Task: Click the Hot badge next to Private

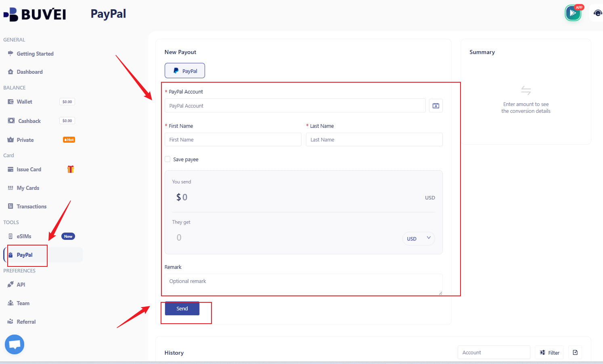Action: coord(69,140)
